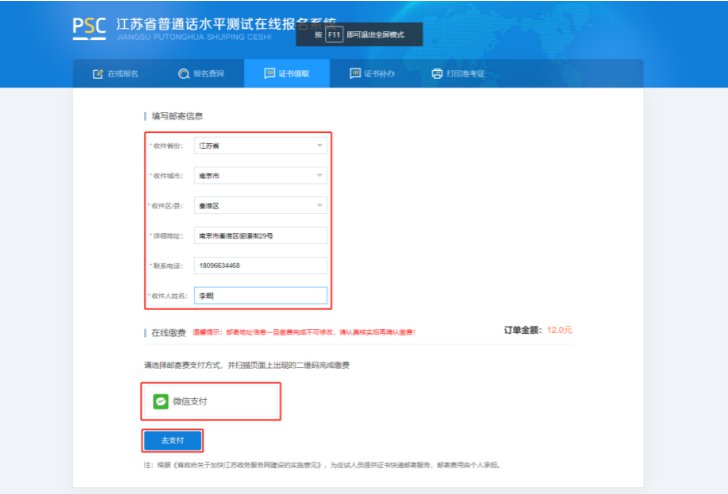Expand the 收件城市 dropdown showing 南京市
This screenshot has width=728, height=494.
pos(260,176)
